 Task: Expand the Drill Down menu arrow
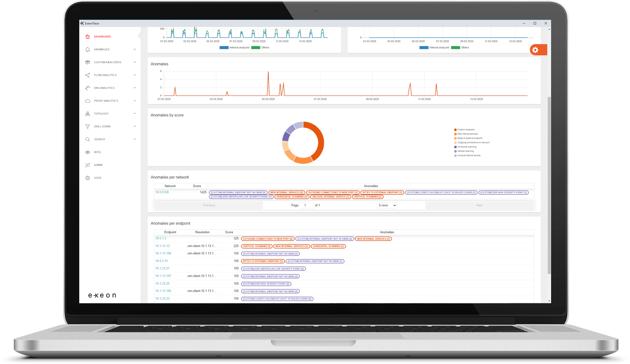[x=135, y=127]
